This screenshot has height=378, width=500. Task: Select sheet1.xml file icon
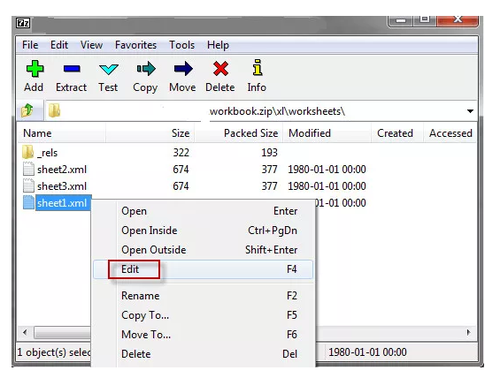(x=29, y=203)
